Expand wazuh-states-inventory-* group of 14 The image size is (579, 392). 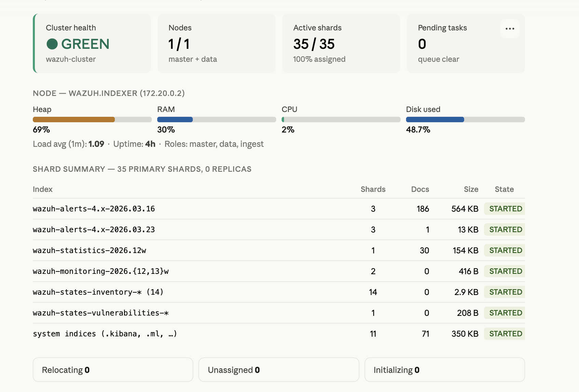pos(98,292)
